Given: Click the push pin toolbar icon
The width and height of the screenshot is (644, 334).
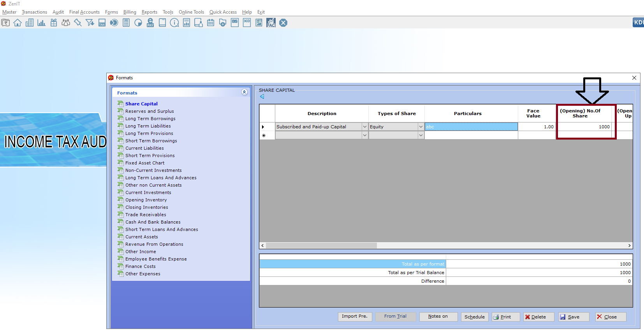Looking at the screenshot, I should click(x=78, y=23).
